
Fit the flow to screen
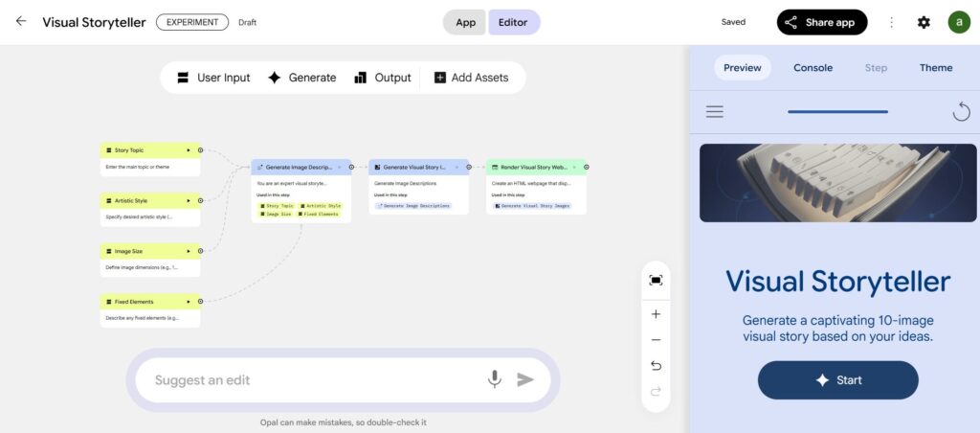point(656,280)
